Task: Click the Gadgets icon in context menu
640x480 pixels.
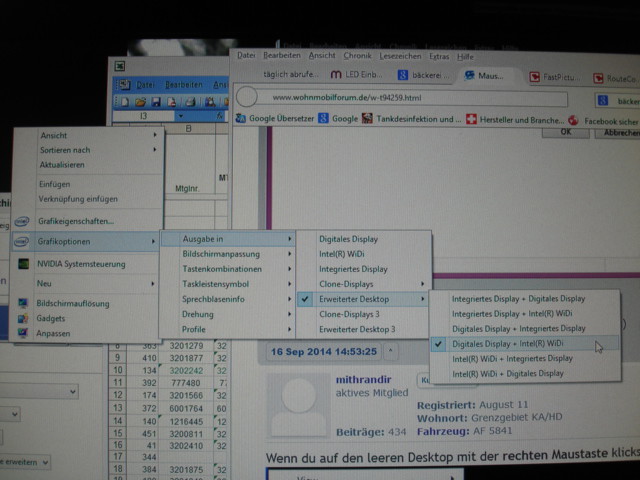Action: [22, 318]
